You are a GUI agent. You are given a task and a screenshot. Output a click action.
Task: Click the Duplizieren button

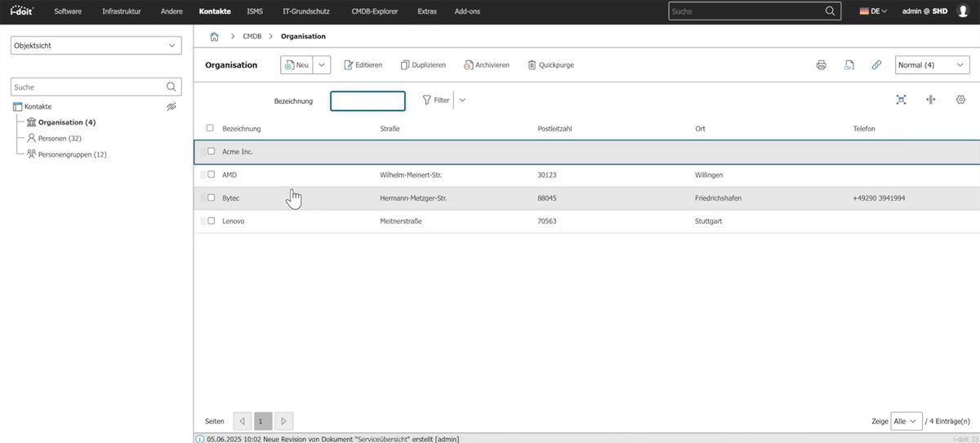[x=423, y=65]
